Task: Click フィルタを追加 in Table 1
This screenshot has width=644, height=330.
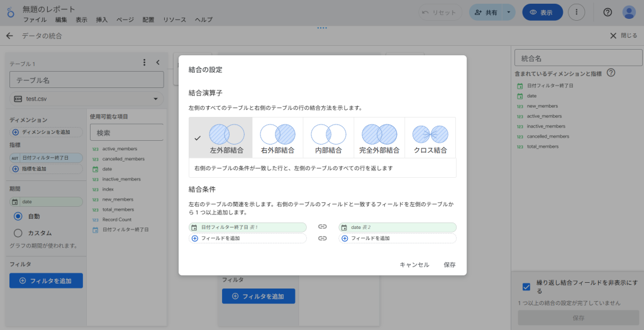Action: [x=46, y=281]
